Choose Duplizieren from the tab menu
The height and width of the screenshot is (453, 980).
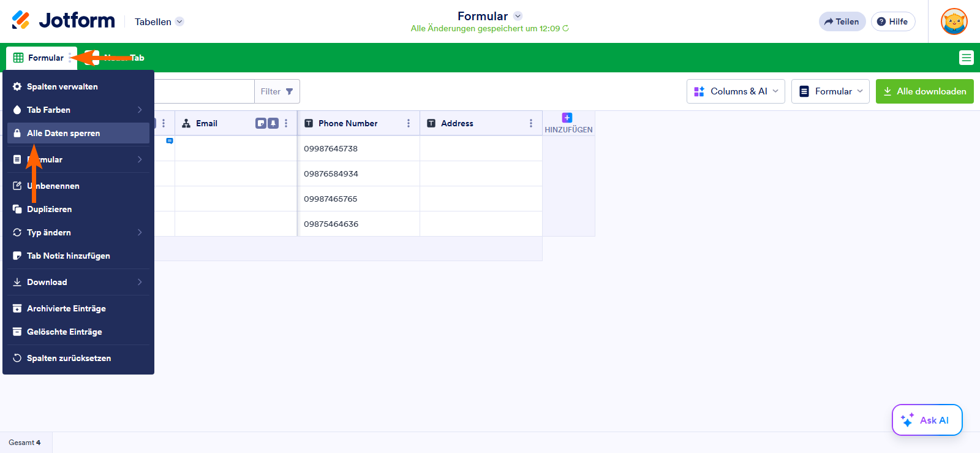pyautogui.click(x=78, y=209)
